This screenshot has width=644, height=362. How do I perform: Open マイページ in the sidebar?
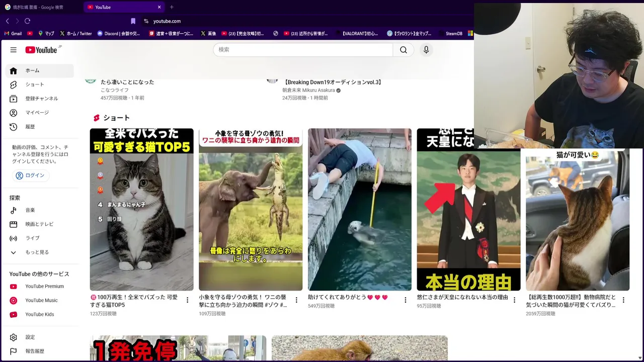coord(40,113)
